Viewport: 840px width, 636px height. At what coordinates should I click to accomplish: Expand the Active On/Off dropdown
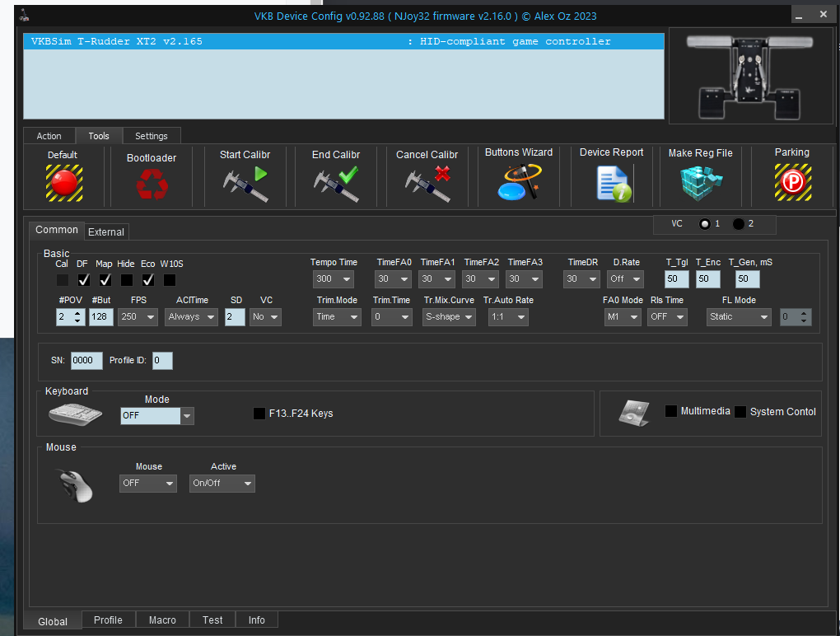pos(222,484)
